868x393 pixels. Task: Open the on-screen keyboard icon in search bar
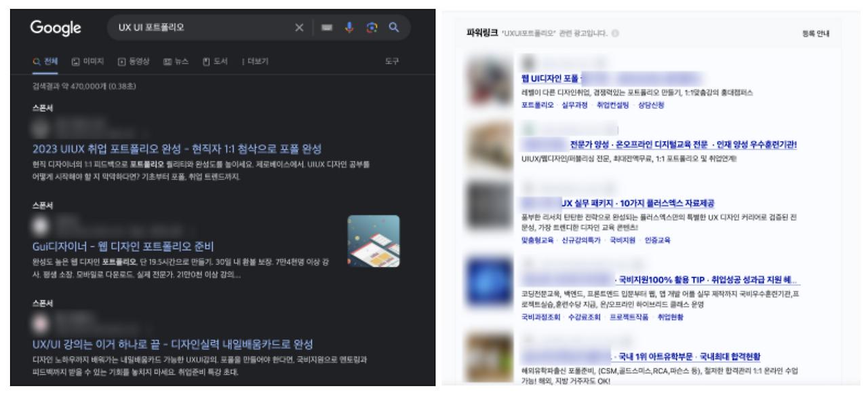coord(327,28)
